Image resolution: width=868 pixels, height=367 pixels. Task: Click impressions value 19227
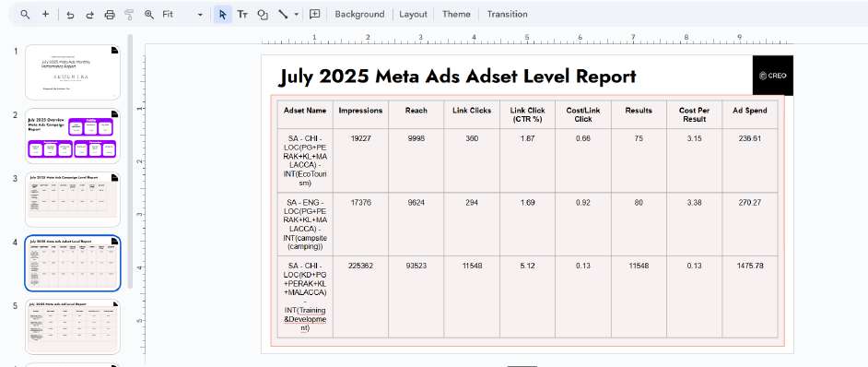pos(361,138)
